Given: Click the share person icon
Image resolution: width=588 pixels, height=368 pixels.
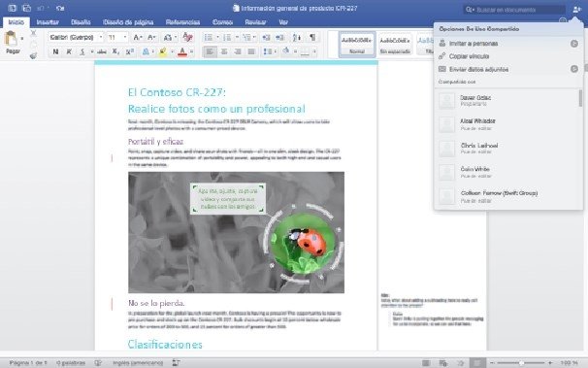Looking at the screenshot, I should click(x=576, y=10).
